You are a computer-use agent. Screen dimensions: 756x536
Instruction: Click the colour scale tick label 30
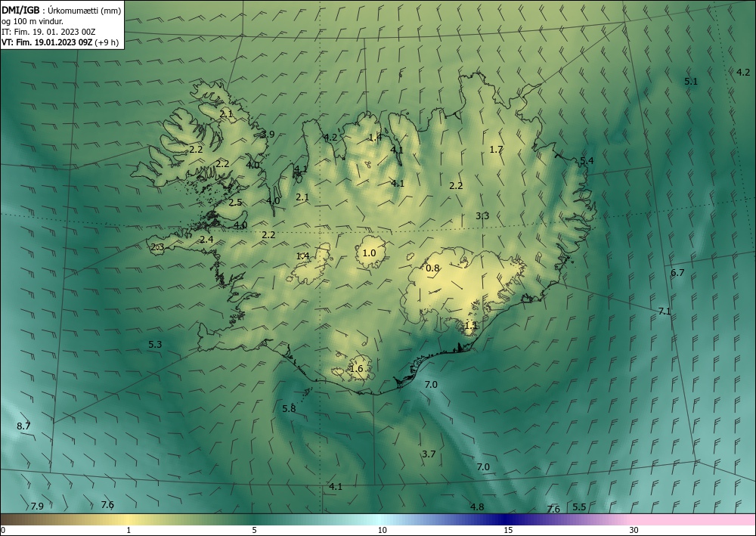[x=634, y=531]
